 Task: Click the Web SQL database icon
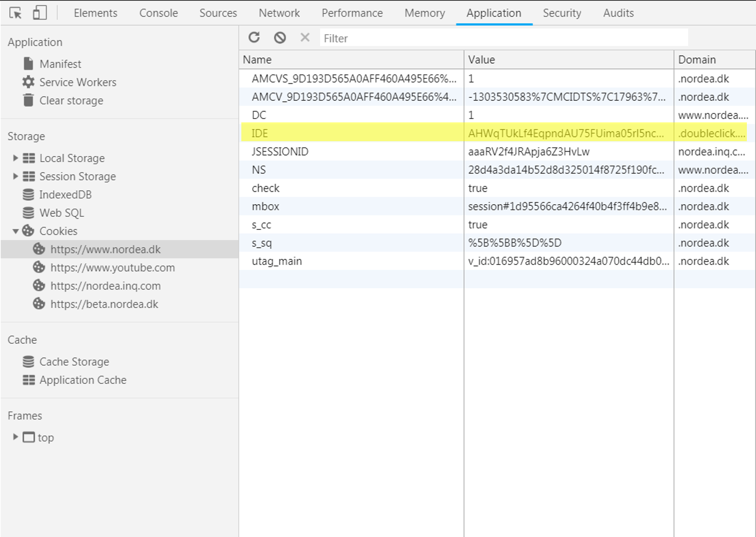[28, 213]
